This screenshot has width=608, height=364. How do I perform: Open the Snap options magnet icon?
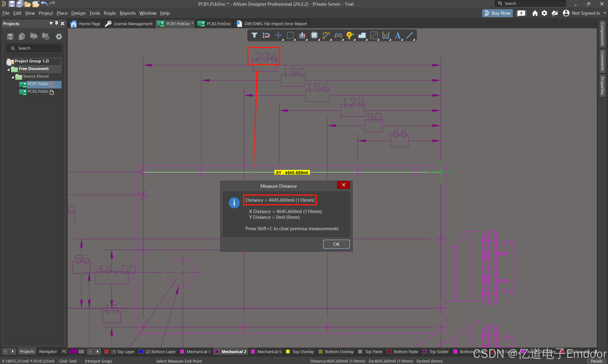266,35
